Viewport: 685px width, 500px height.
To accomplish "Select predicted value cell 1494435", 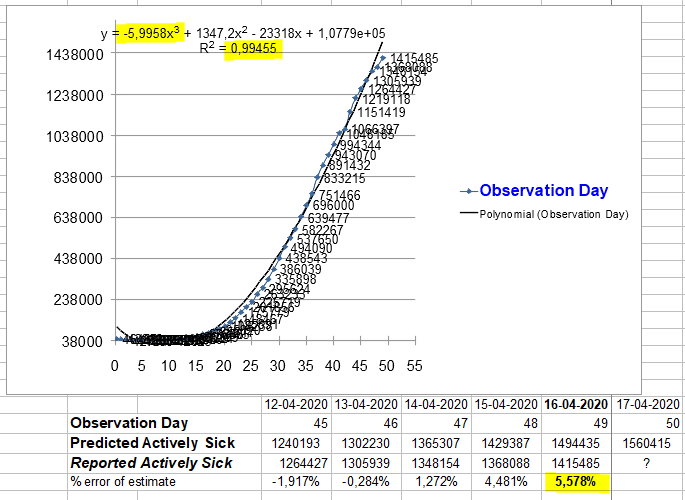I will coord(576,443).
